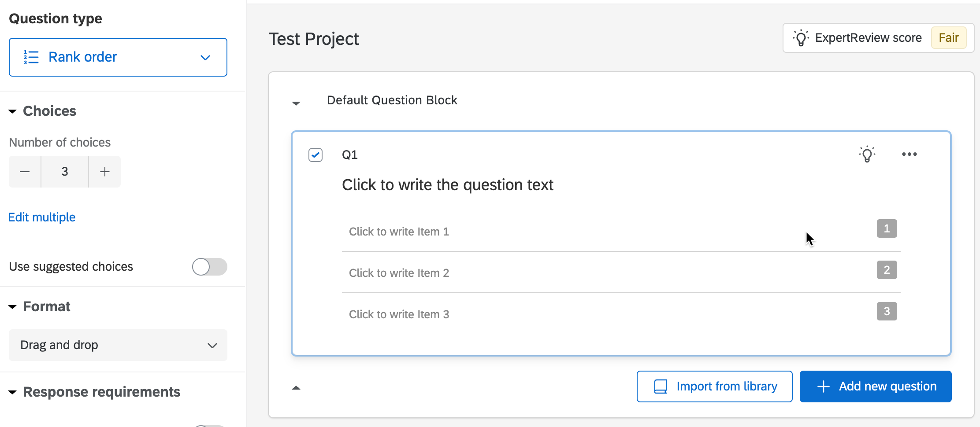Click the ExpertReview score lightbulb icon

tap(801, 38)
